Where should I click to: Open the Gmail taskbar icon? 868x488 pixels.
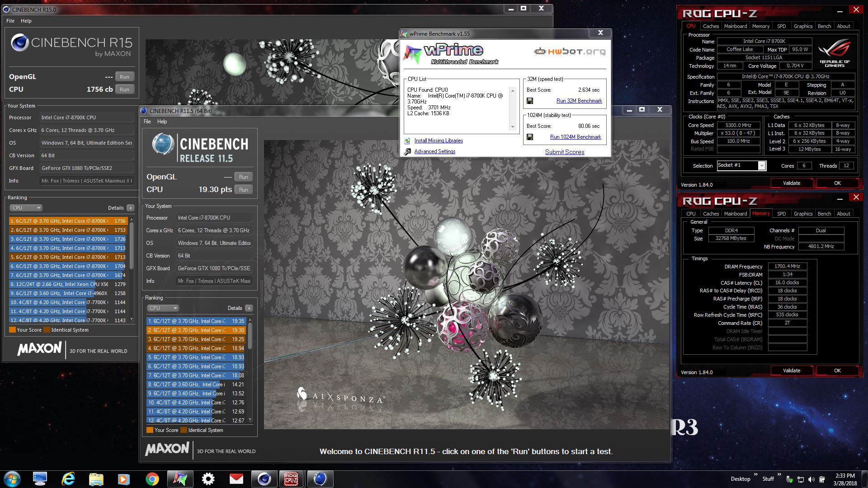(236, 479)
